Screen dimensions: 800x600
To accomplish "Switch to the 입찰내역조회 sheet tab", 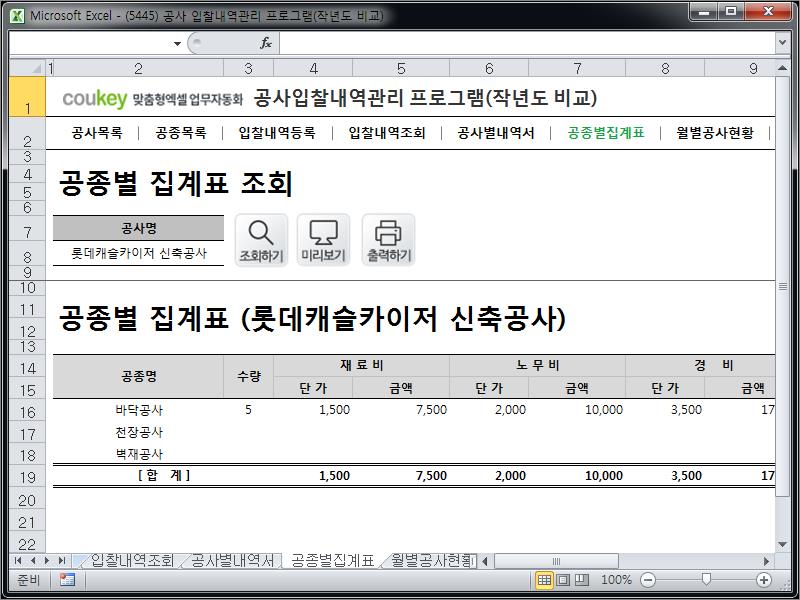I will [132, 561].
